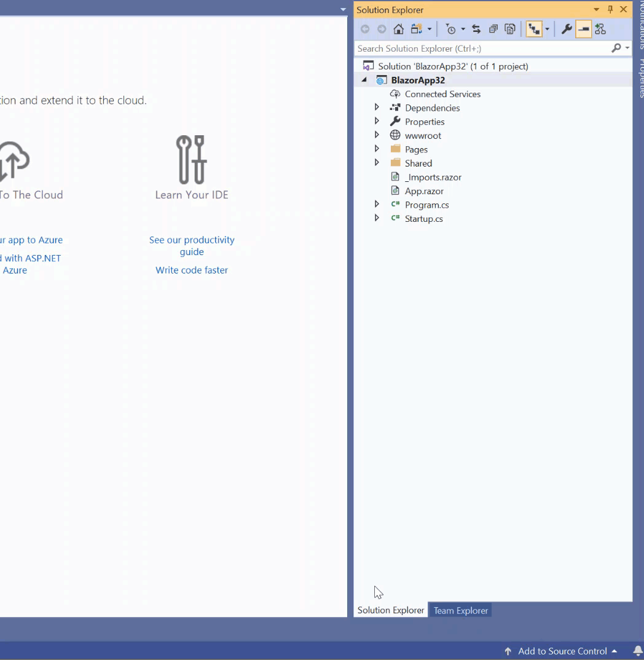Toggle the Preview Selected Items button
This screenshot has height=660, width=644.
[x=583, y=29]
